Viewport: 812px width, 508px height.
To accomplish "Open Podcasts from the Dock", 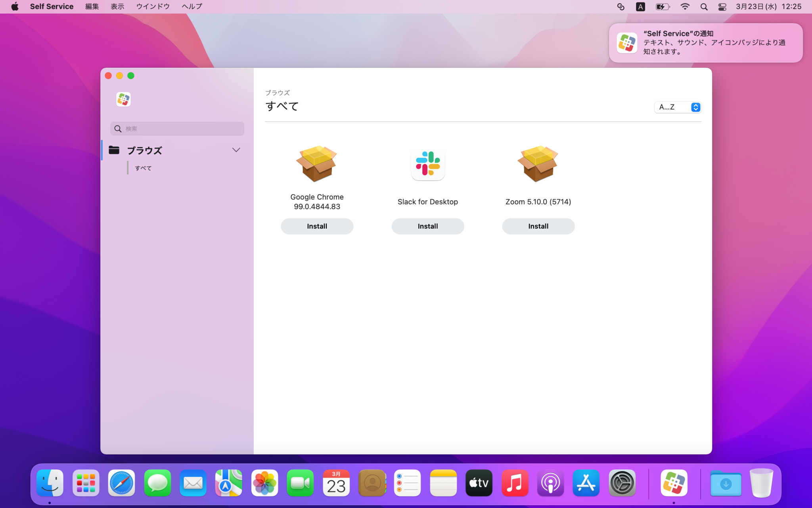I will [551, 483].
